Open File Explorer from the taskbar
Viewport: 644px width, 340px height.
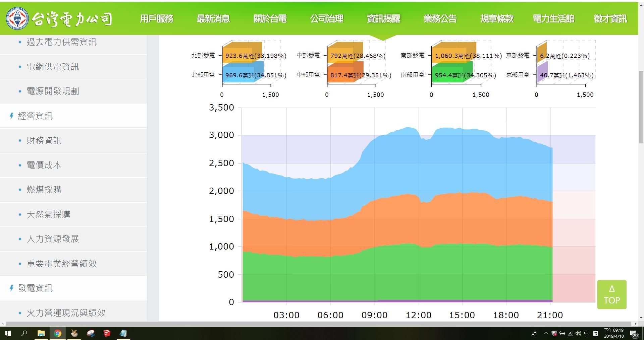click(41, 333)
